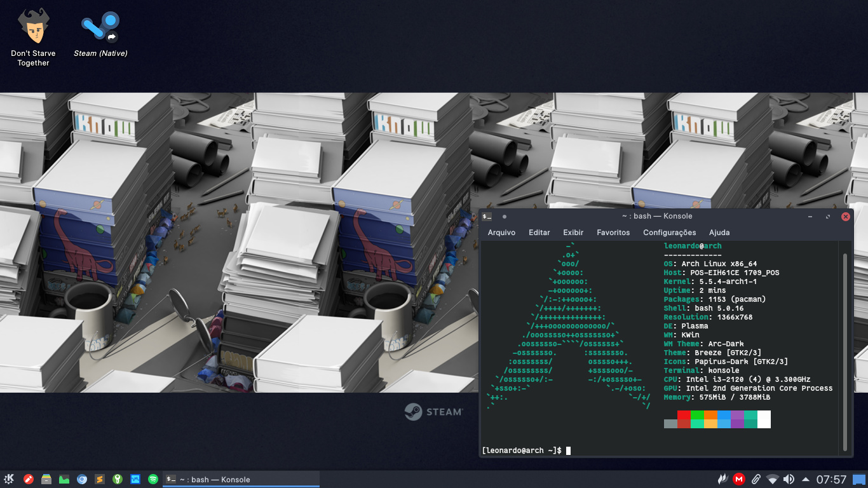Image resolution: width=868 pixels, height=488 pixels.
Task: Open the clipboard paperclip tray icon
Action: (756, 479)
